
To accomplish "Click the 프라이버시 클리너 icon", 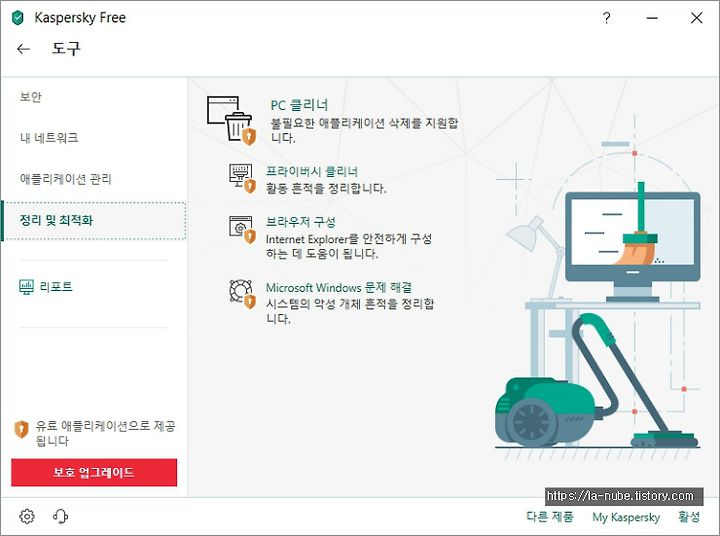I will pyautogui.click(x=242, y=178).
